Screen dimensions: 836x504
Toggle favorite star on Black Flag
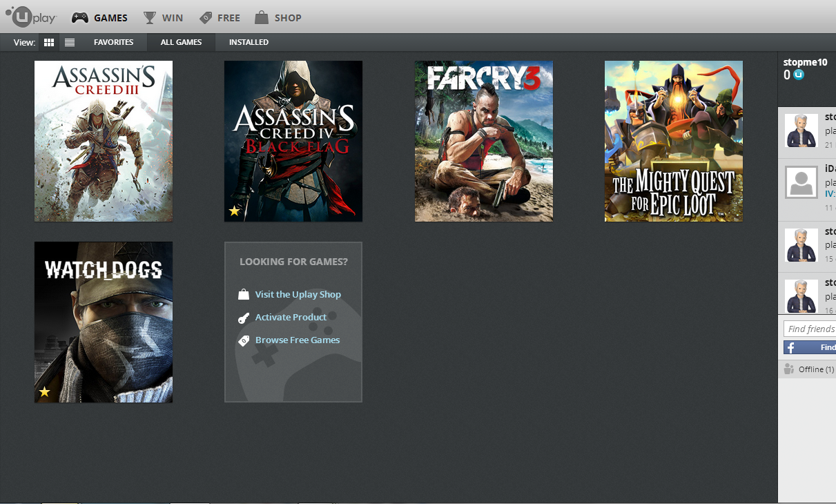point(235,211)
